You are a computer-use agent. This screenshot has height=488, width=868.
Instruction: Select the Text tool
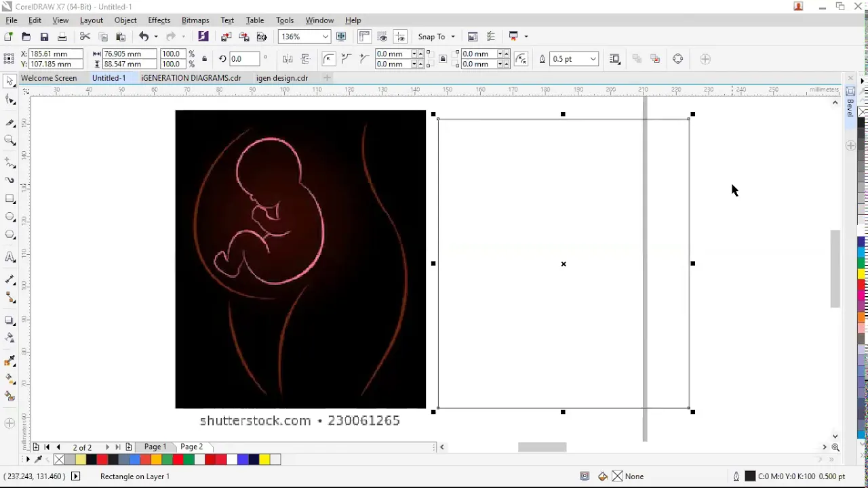click(9, 258)
